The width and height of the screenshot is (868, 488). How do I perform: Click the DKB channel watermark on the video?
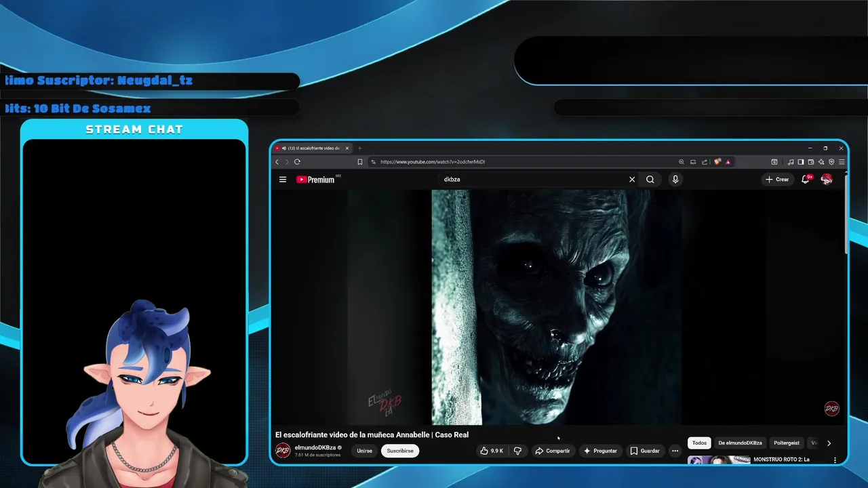(831, 409)
